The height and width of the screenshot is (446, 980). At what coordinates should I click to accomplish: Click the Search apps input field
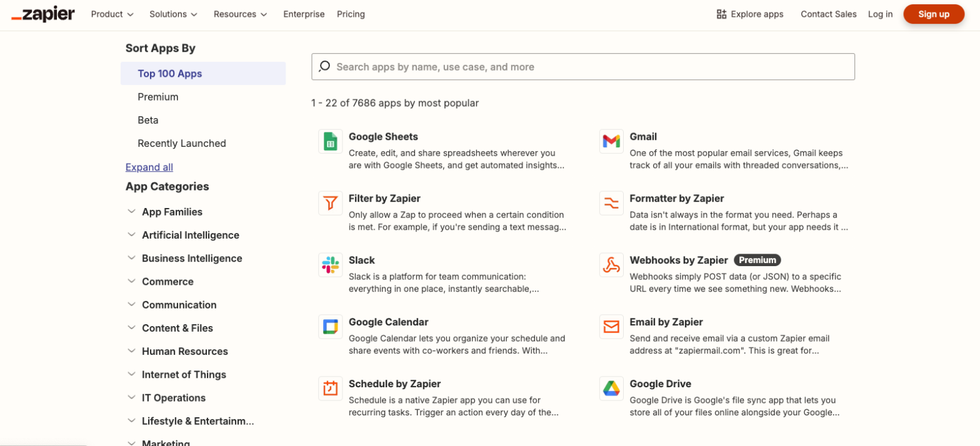pyautogui.click(x=583, y=67)
